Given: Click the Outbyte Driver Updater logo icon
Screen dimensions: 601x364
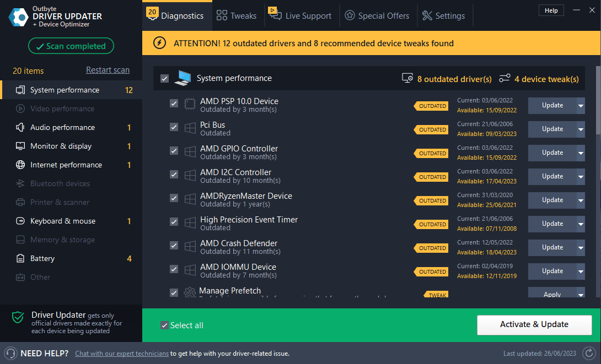Looking at the screenshot, I should (x=18, y=17).
